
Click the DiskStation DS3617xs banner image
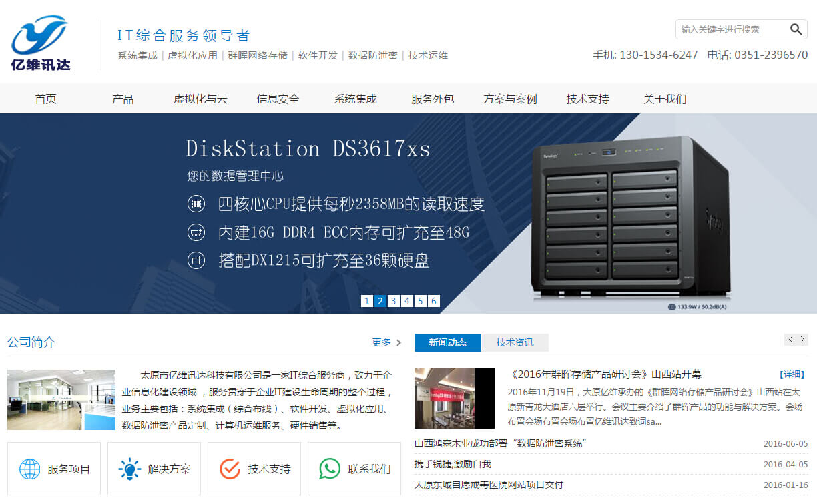(x=408, y=214)
